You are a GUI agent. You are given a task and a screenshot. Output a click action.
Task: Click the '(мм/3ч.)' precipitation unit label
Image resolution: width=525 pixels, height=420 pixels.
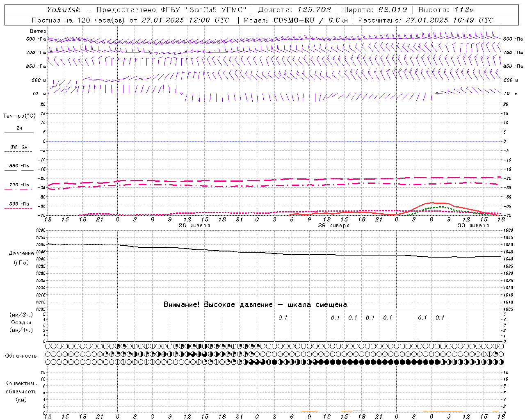[x=21, y=315]
